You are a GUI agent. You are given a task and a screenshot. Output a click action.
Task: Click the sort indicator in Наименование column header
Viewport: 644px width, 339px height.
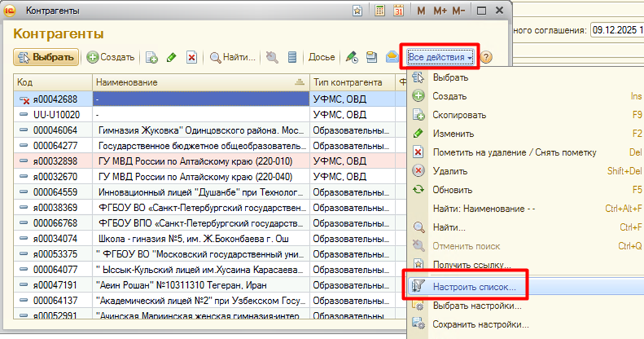point(300,82)
